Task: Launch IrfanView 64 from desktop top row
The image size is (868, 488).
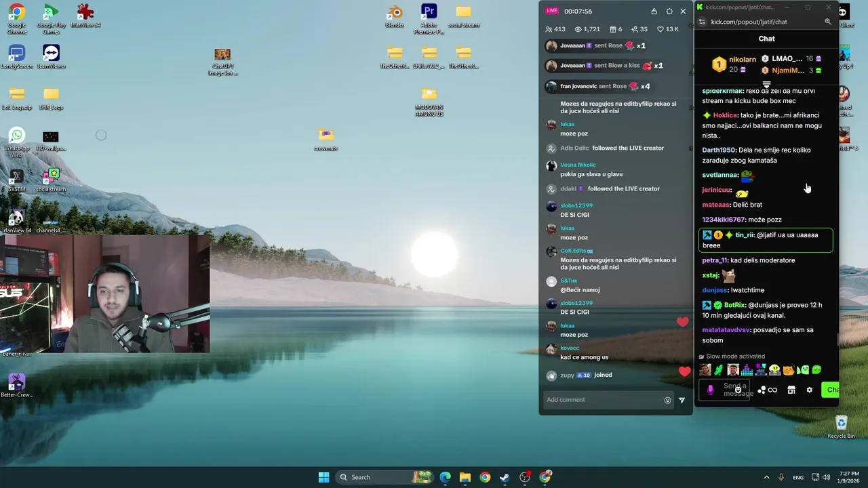Action: pos(85,16)
